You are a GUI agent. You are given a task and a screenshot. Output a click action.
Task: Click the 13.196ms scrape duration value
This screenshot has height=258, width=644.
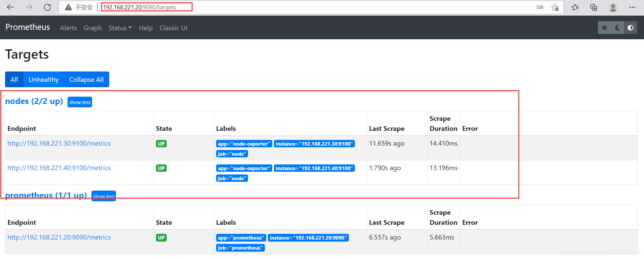444,168
